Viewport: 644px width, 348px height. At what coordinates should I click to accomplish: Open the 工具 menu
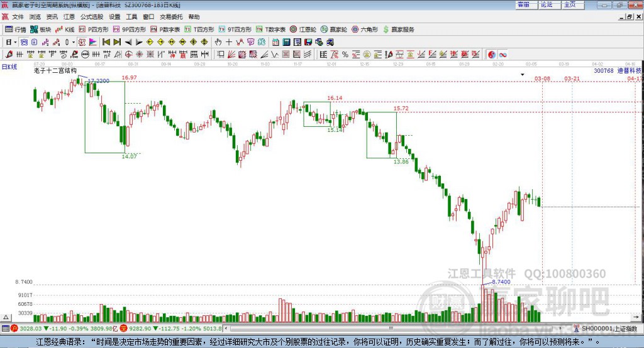pos(131,17)
